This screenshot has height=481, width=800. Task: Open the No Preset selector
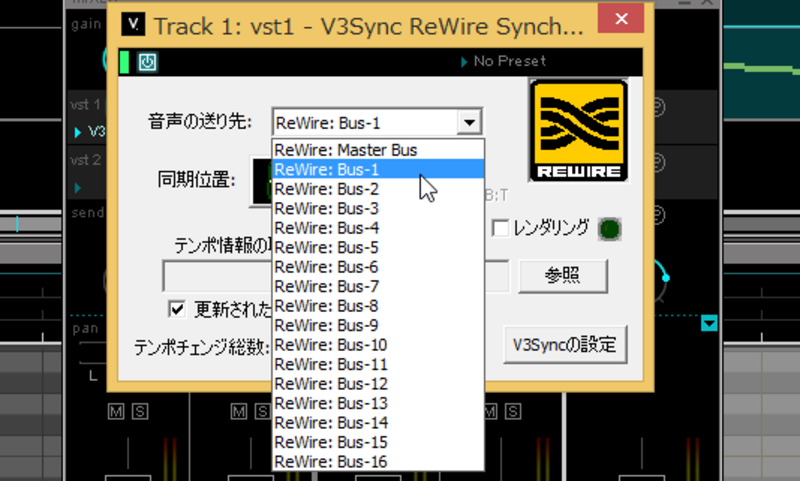tap(504, 61)
